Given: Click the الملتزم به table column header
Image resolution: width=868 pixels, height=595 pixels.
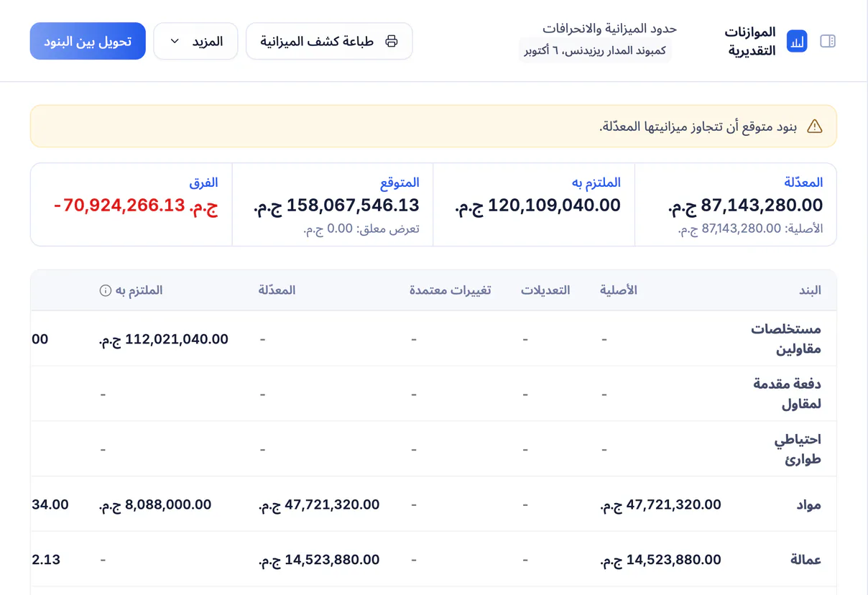Looking at the screenshot, I should click(139, 290).
